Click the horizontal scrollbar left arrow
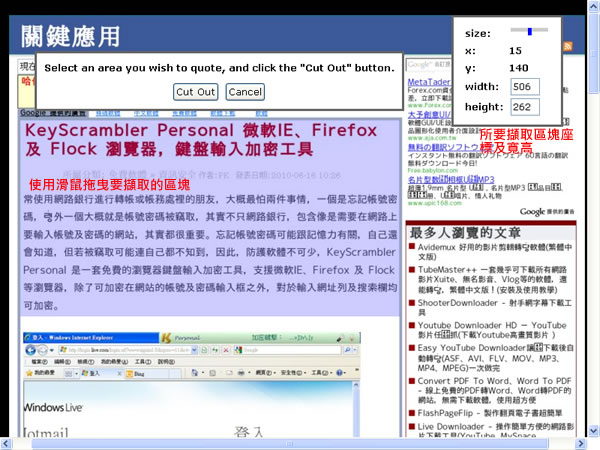Screen dimensions: 600x450 click(x=5, y=443)
